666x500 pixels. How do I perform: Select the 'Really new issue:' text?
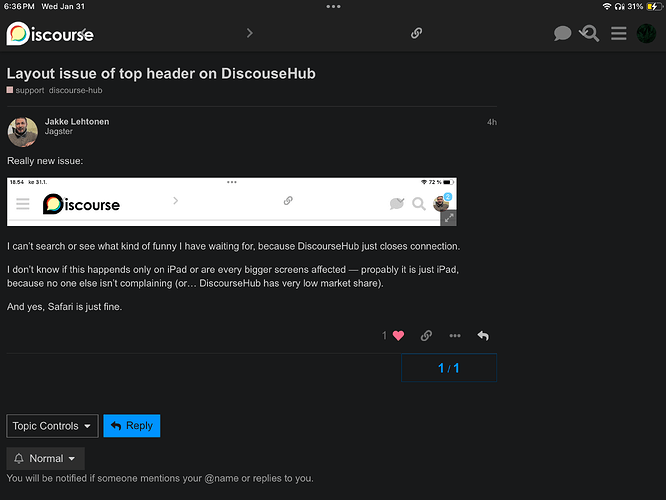45,161
